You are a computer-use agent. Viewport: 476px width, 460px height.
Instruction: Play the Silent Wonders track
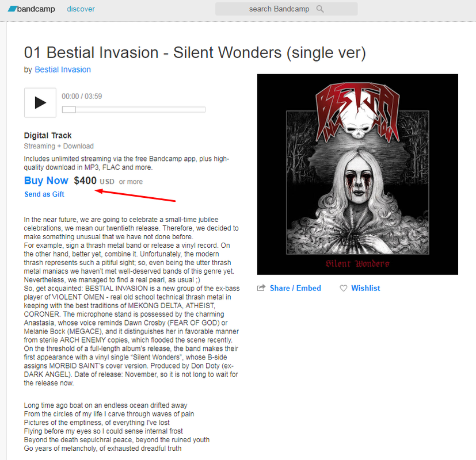pos(40,102)
